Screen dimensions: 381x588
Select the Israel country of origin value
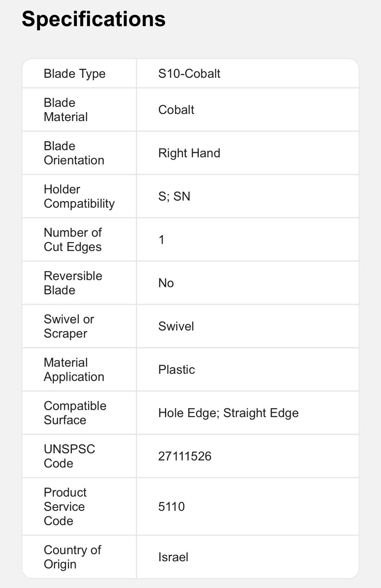(x=173, y=557)
